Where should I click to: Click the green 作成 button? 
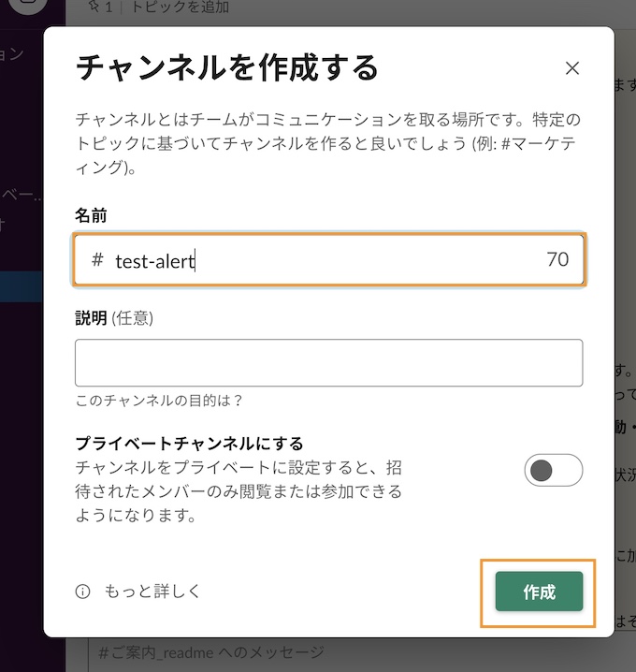point(539,591)
